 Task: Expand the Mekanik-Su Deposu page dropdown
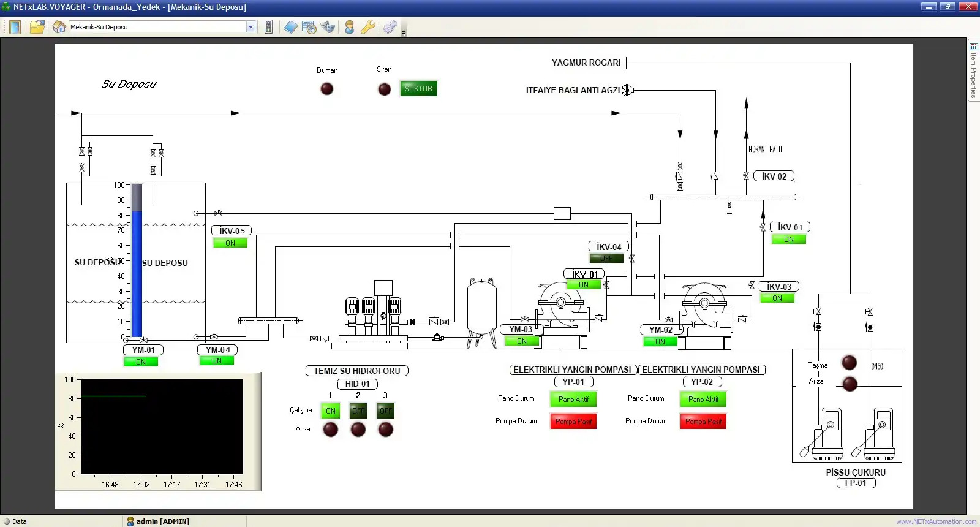(251, 27)
